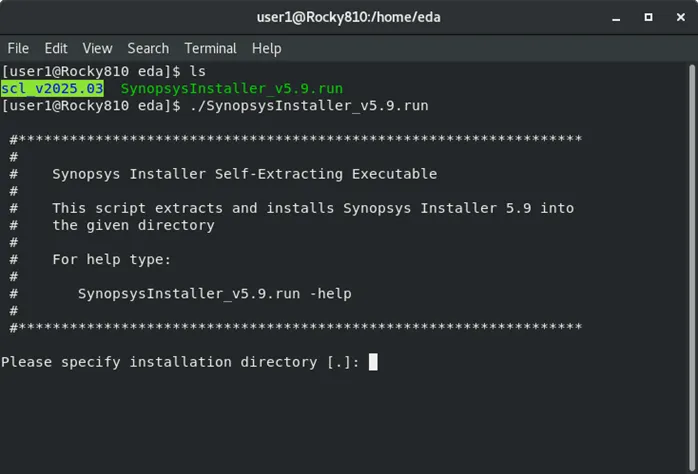Click the cursor block after the directory prompt

point(373,362)
